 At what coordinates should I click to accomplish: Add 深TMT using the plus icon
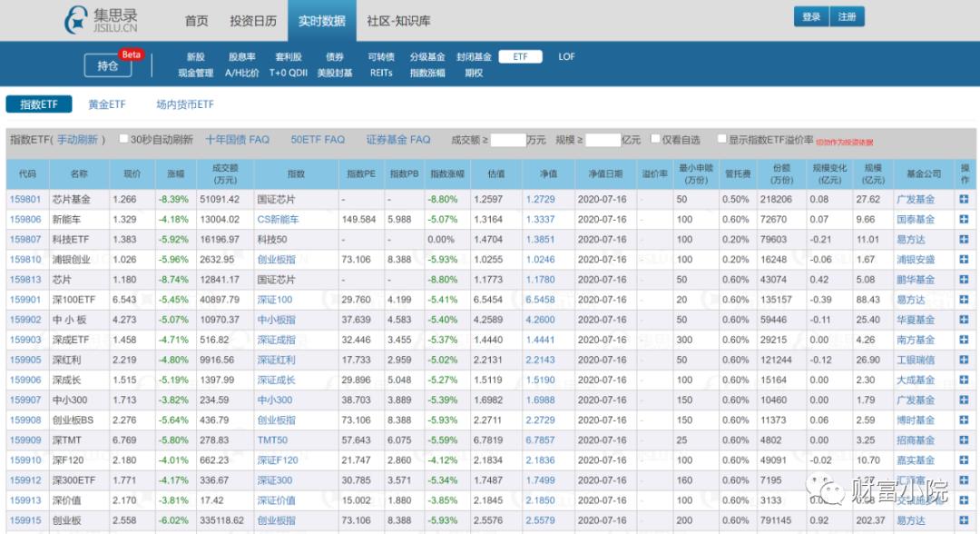click(962, 438)
